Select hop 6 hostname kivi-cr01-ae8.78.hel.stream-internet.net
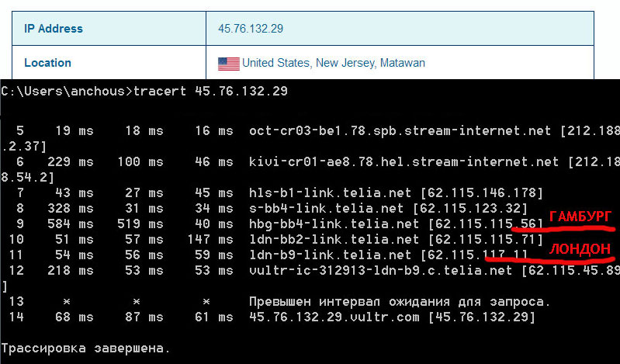Viewport: 620px width, 364px height. (x=404, y=161)
